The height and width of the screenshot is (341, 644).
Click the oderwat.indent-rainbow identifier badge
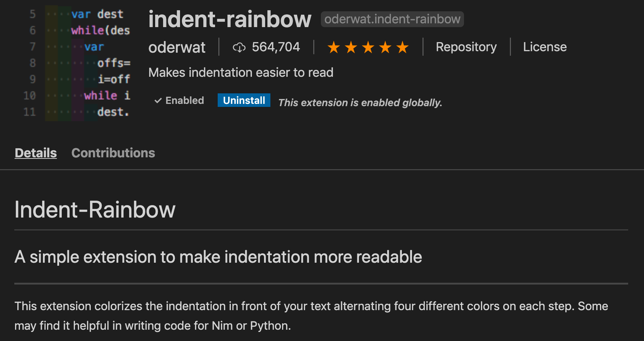[392, 19]
